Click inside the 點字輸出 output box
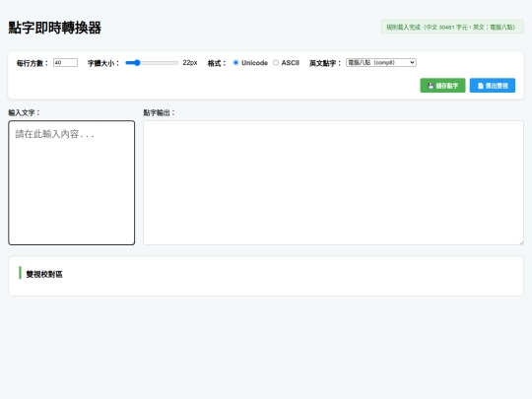 tap(333, 182)
